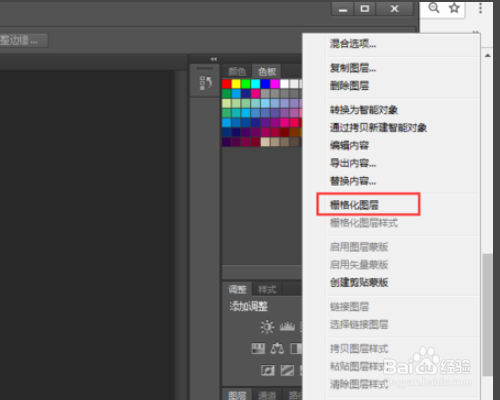Maximize the Photoshop window
The image size is (500, 400).
tap(365, 9)
